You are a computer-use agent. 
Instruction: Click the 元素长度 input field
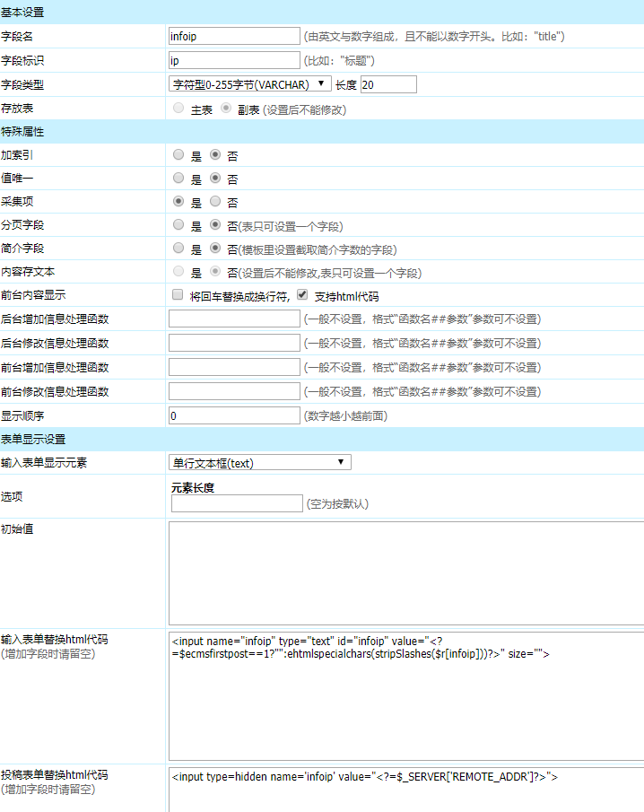(x=237, y=503)
